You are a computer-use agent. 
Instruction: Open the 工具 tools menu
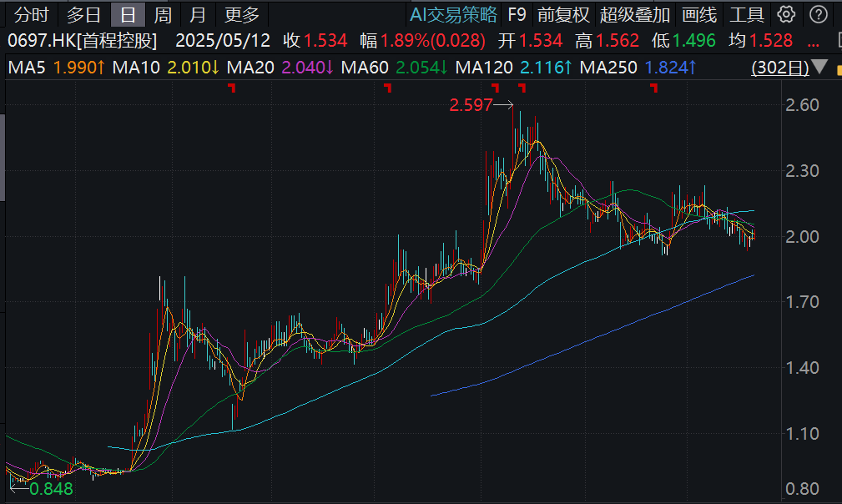pyautogui.click(x=746, y=14)
